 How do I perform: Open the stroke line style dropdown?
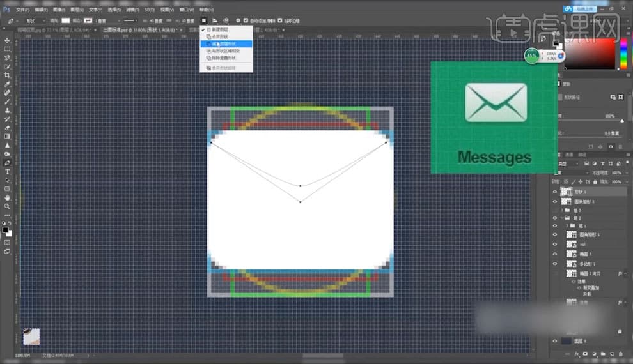131,20
